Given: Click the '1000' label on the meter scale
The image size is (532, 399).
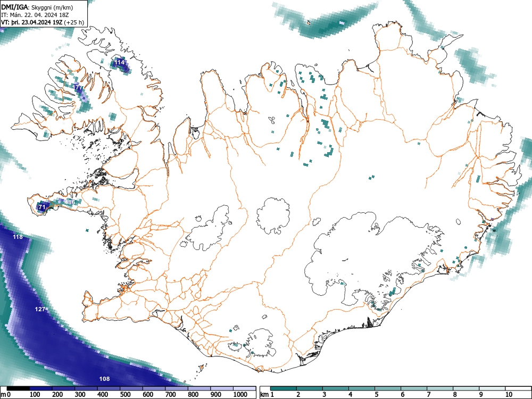Looking at the screenshot, I should point(240,394).
